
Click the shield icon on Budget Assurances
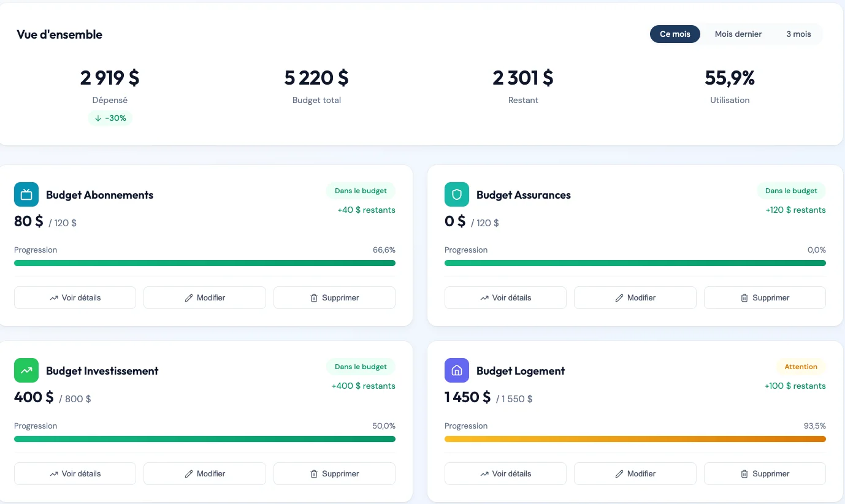click(456, 194)
